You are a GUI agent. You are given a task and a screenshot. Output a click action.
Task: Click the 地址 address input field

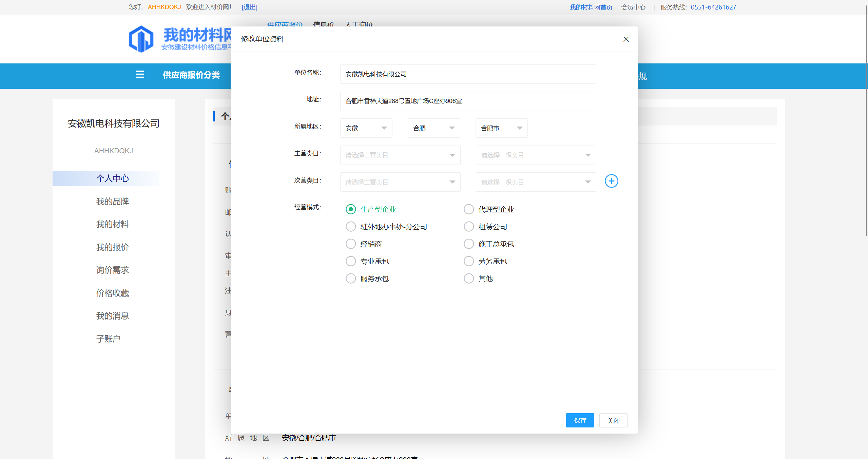click(x=468, y=101)
